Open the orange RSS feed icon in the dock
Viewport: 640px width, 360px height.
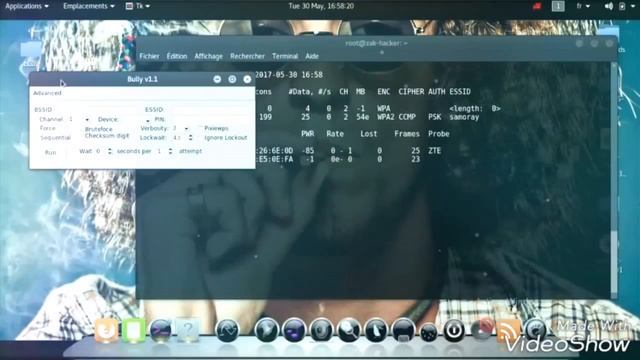coord(508,331)
